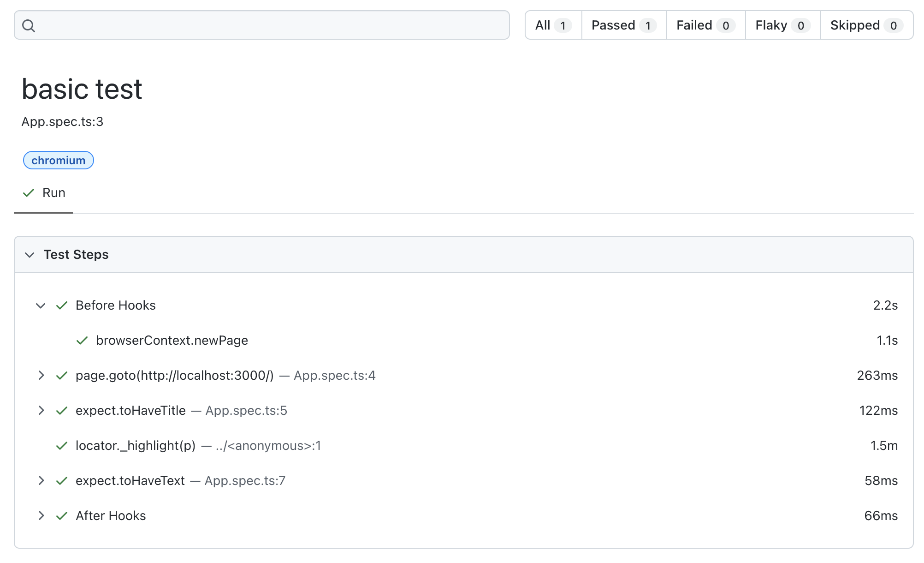The image size is (924, 563).
Task: Click the check icon beside expect.toHaveTitle
Action: (62, 410)
